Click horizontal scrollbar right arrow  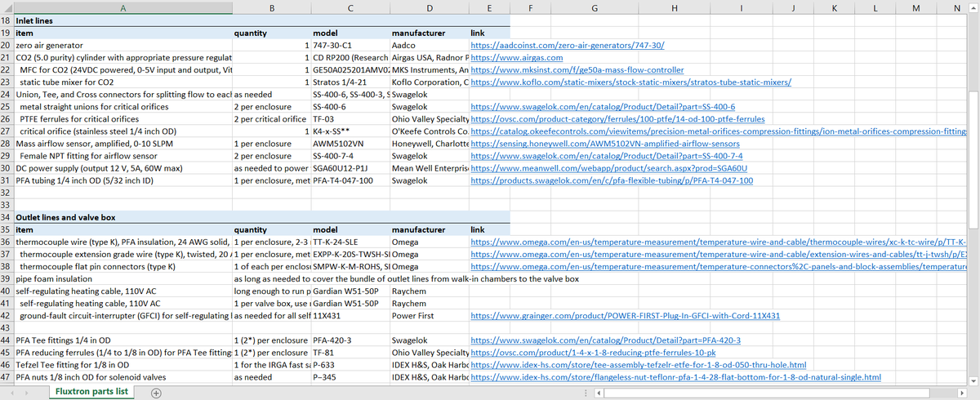pyautogui.click(x=960, y=393)
